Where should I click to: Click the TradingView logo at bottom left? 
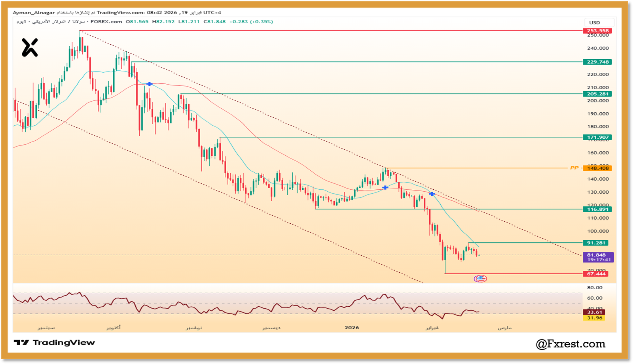point(55,343)
